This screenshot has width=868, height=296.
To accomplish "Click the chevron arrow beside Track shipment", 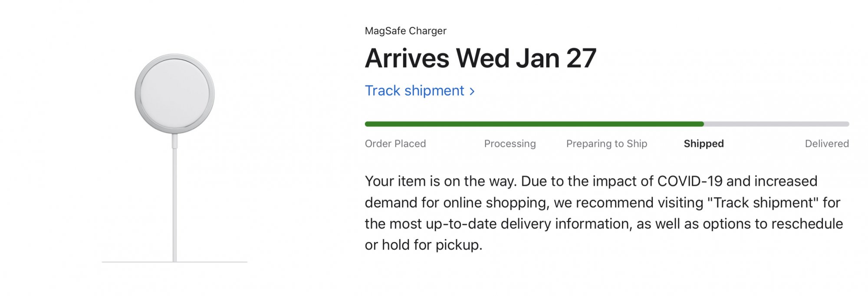I will (x=472, y=91).
